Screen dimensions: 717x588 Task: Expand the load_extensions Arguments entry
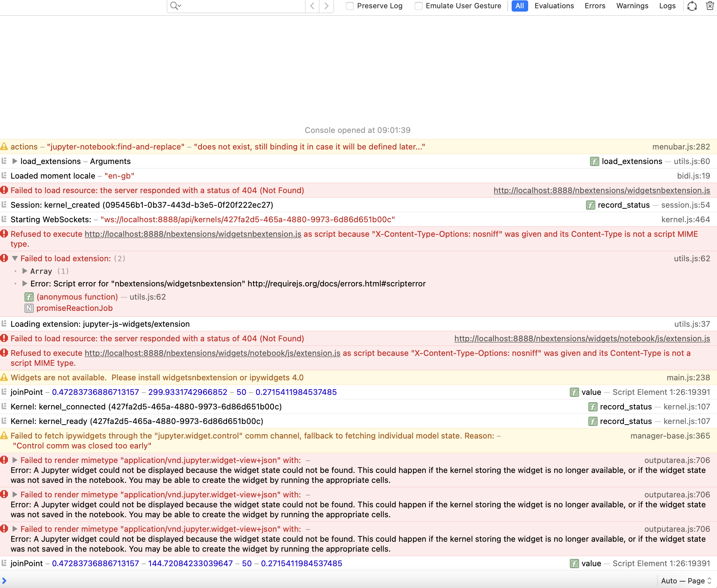15,161
